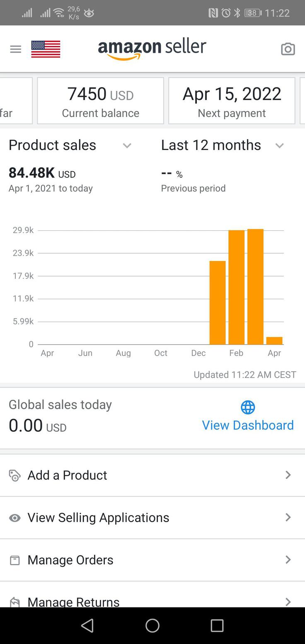This screenshot has width=305, height=644.
Task: Open Manage Orders menu item
Action: coord(152,560)
